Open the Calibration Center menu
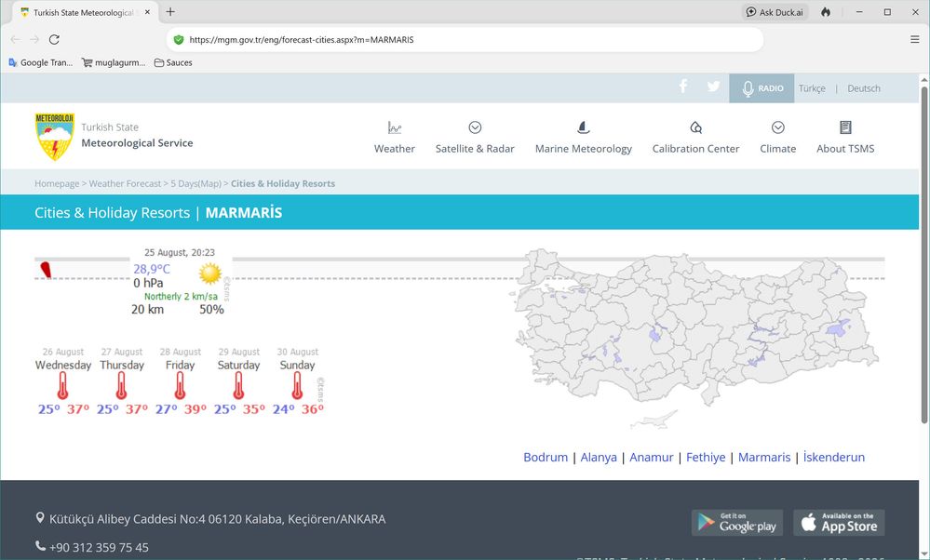 695,138
